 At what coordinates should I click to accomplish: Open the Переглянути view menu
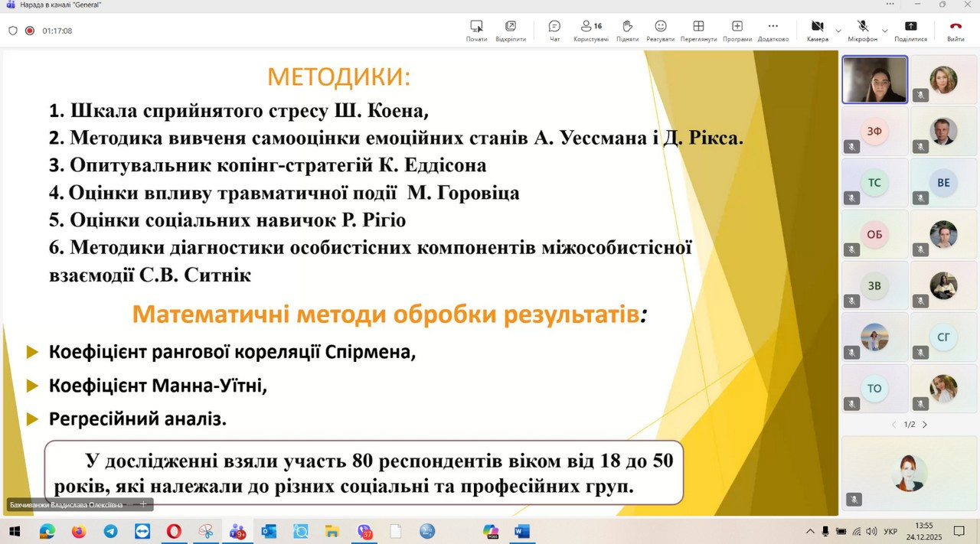pos(698,30)
